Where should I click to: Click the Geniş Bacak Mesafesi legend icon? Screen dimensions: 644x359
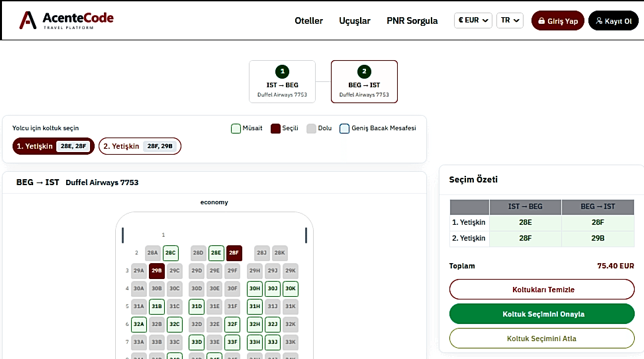(344, 128)
